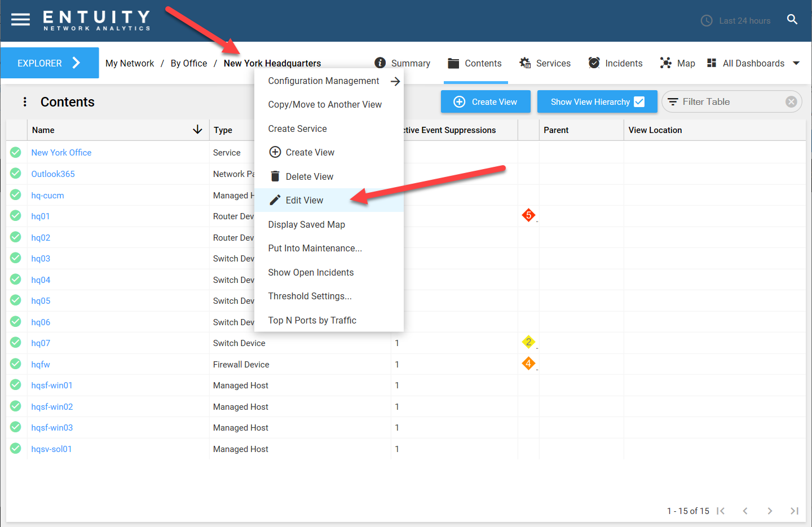Screen dimensions: 812x527
Task: Click the pencil icon beside Edit View
Action: pos(275,200)
